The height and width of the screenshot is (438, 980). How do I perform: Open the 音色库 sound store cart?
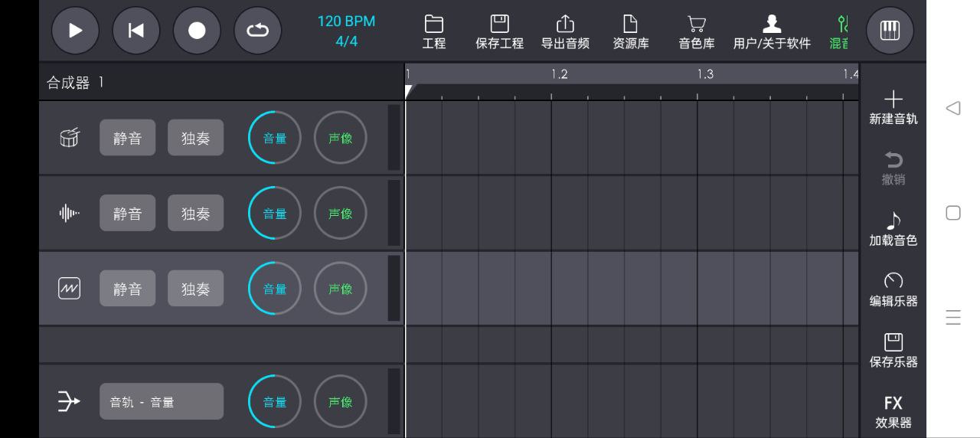696,32
